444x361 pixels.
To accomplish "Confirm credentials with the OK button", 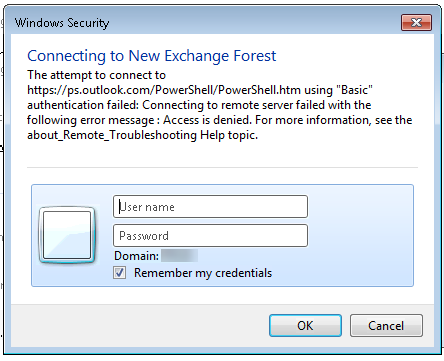I will [x=305, y=325].
